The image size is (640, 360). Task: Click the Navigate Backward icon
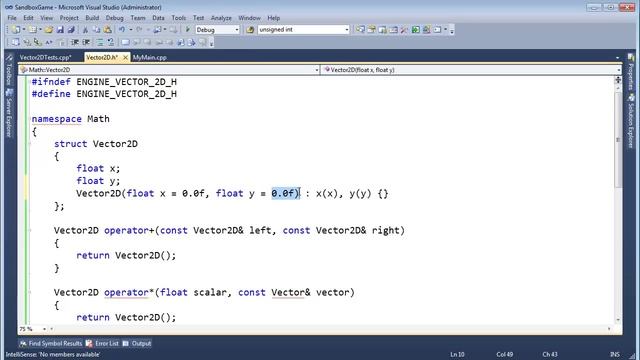[x=158, y=30]
